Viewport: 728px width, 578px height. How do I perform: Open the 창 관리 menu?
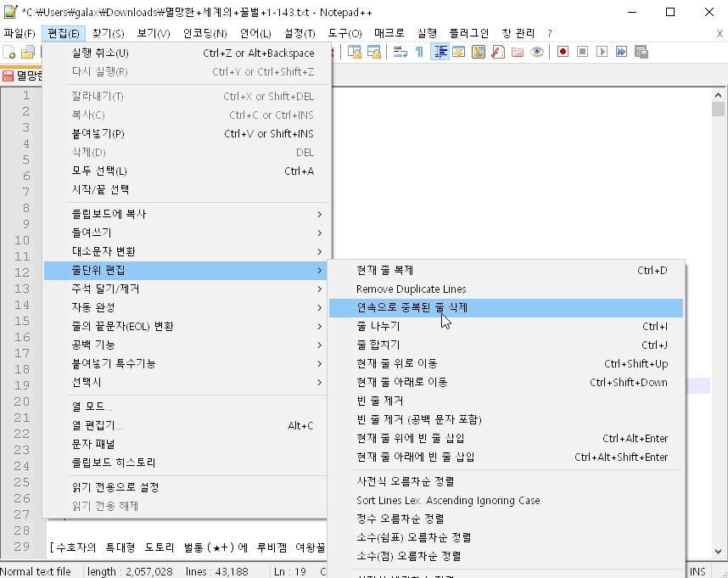point(518,33)
